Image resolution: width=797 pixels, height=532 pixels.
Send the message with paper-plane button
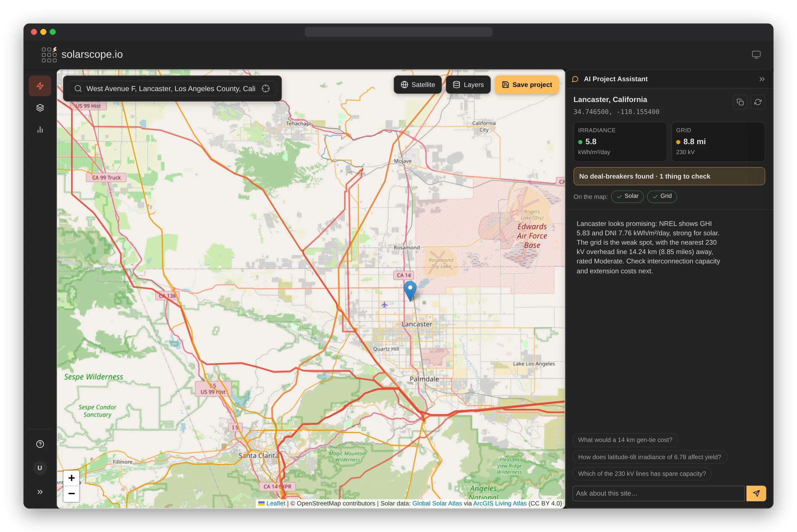(x=756, y=493)
